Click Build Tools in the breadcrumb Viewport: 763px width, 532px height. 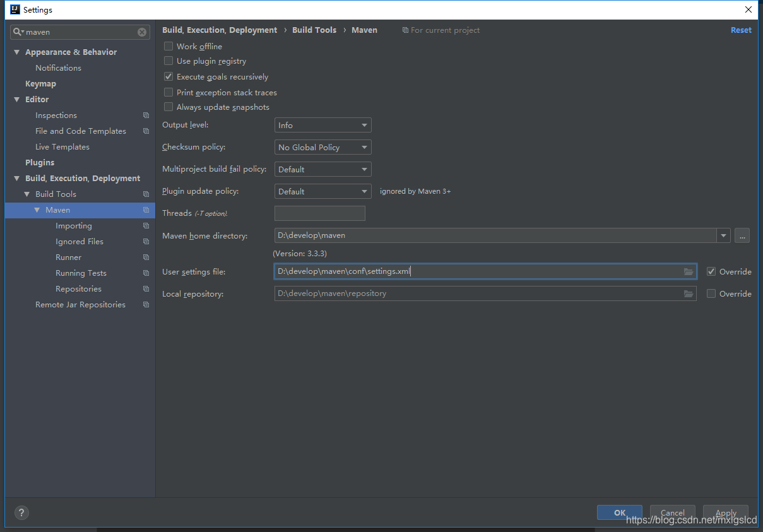(314, 30)
